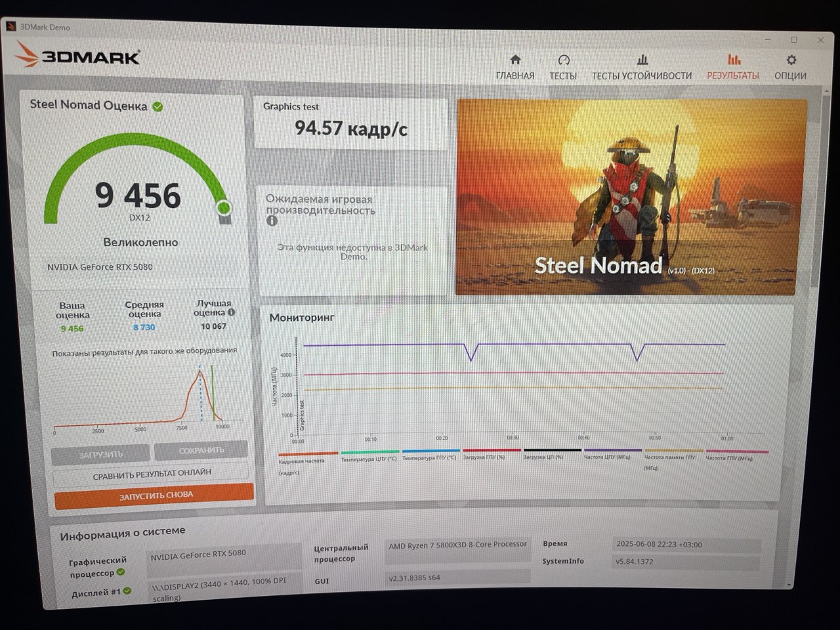
Task: Click the info icon next to Лучшая оценка
Action: pos(231,312)
